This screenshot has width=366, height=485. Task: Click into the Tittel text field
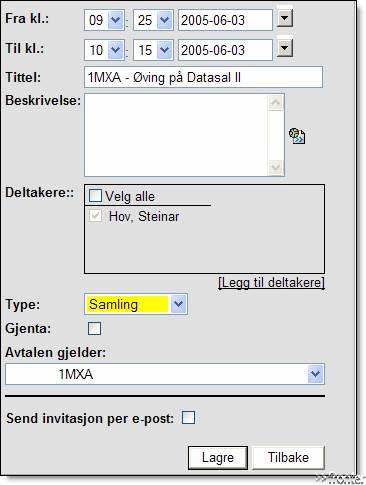(203, 77)
